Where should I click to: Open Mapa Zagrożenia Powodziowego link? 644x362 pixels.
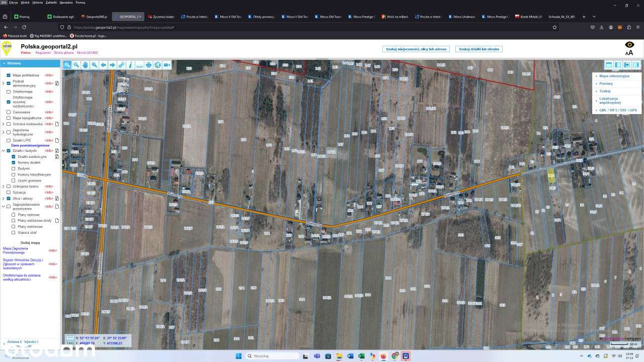coord(16,250)
